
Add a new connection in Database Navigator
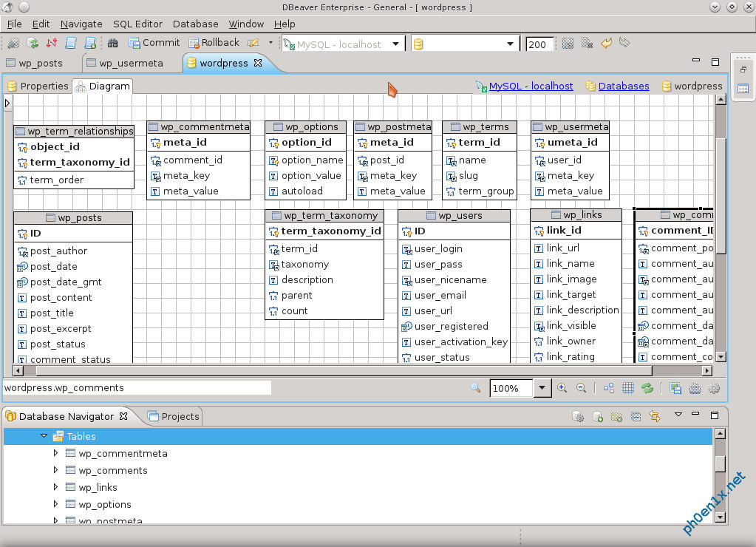click(598, 416)
